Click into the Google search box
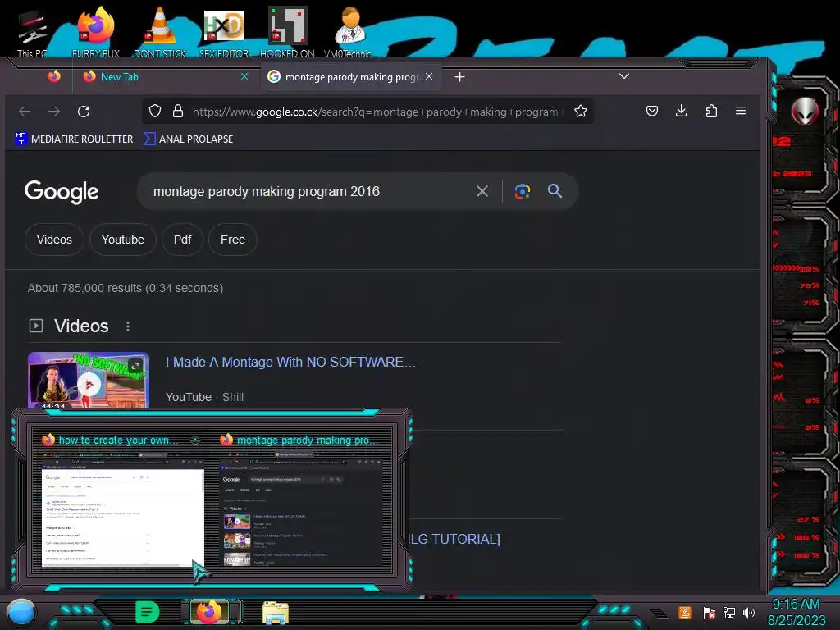Image resolution: width=840 pixels, height=630 pixels. [305, 191]
